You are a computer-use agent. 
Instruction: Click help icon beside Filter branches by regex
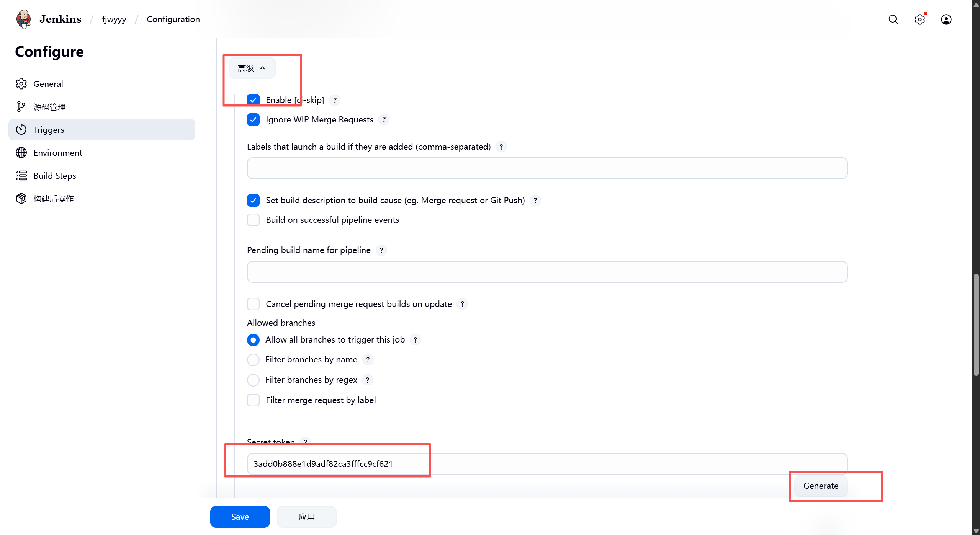(x=368, y=380)
